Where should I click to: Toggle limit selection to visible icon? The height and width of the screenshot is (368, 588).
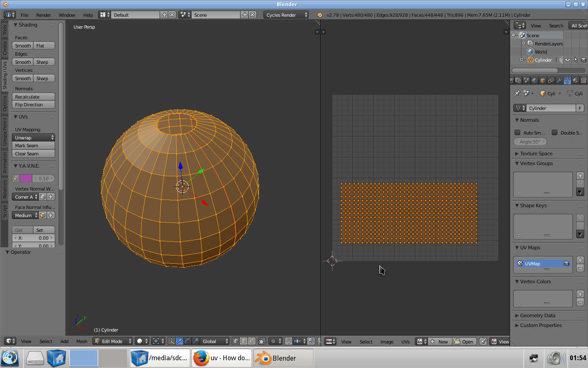(262, 341)
